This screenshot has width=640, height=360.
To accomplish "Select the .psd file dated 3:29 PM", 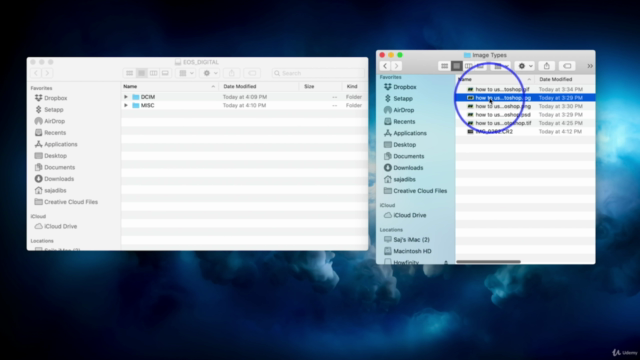I will tap(525, 115).
